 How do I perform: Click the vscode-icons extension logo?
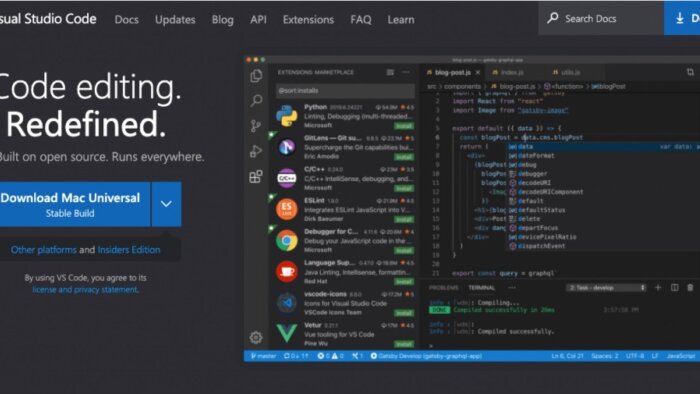tap(287, 303)
